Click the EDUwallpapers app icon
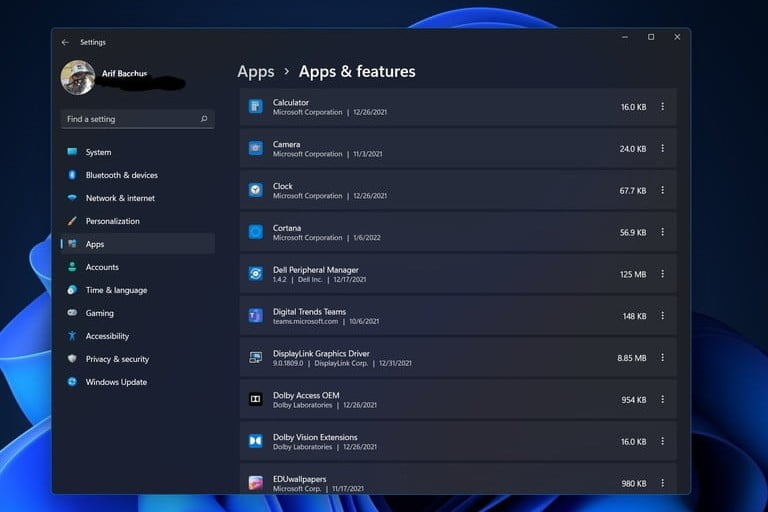768x512 pixels. (x=256, y=483)
